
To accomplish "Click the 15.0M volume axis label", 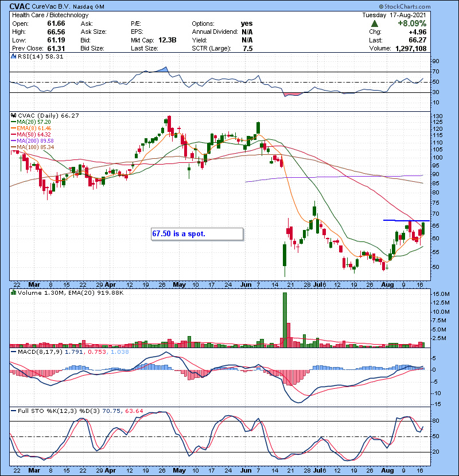I will coord(441,294).
